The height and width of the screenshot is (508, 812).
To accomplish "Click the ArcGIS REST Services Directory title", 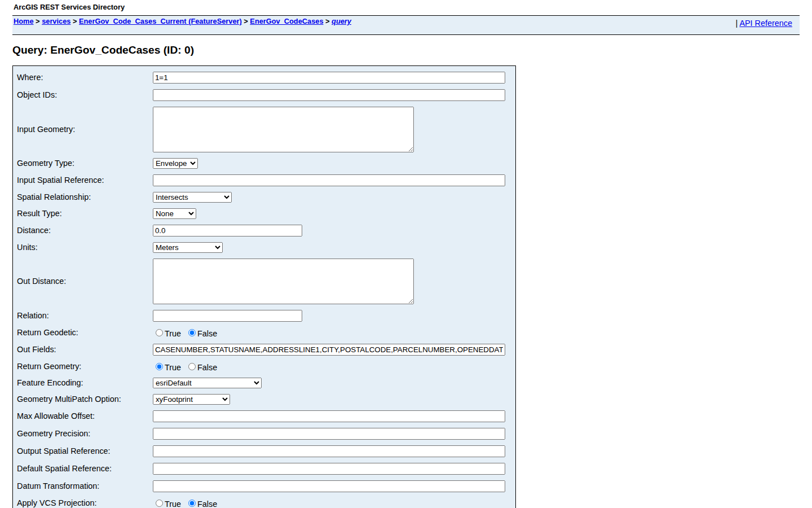I will pos(69,7).
